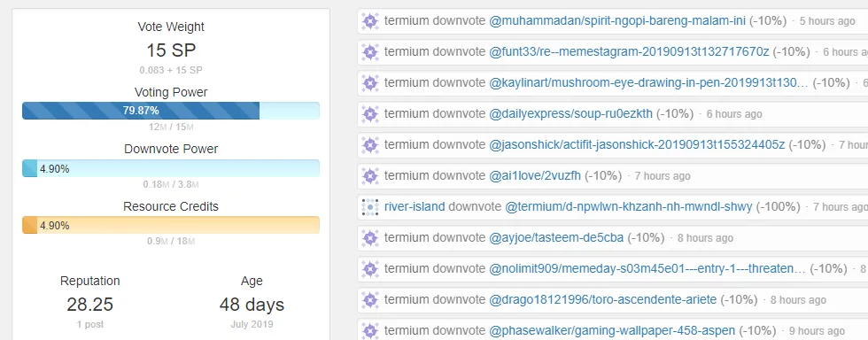The image size is (868, 340).
Task: Open @drago18121996/toro-ascendente-ariete link
Action: coord(603,300)
